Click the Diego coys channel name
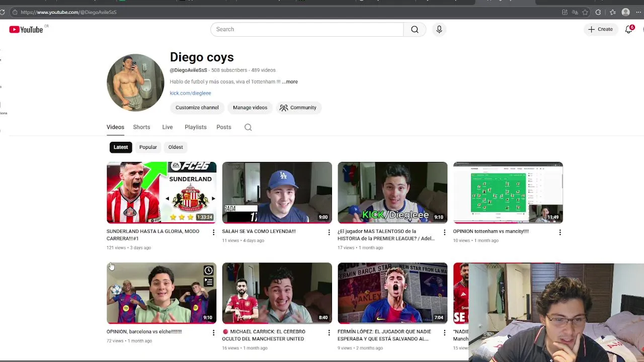The height and width of the screenshot is (362, 644). click(202, 57)
